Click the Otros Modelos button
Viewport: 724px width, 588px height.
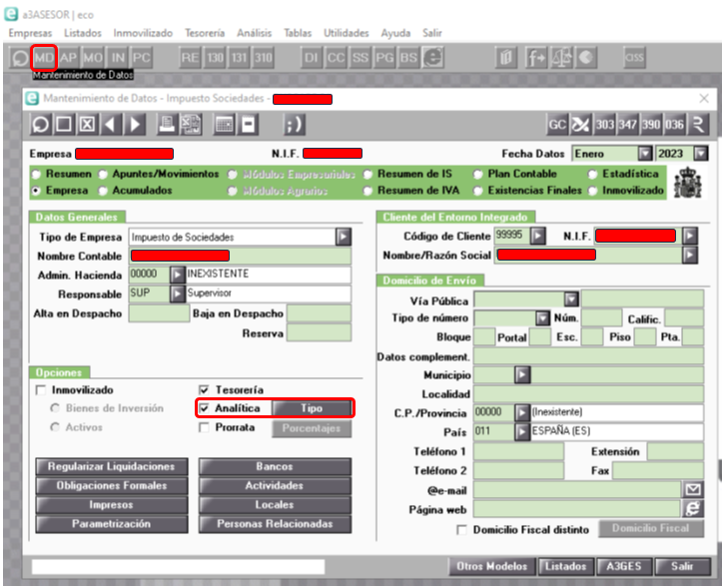(491, 567)
